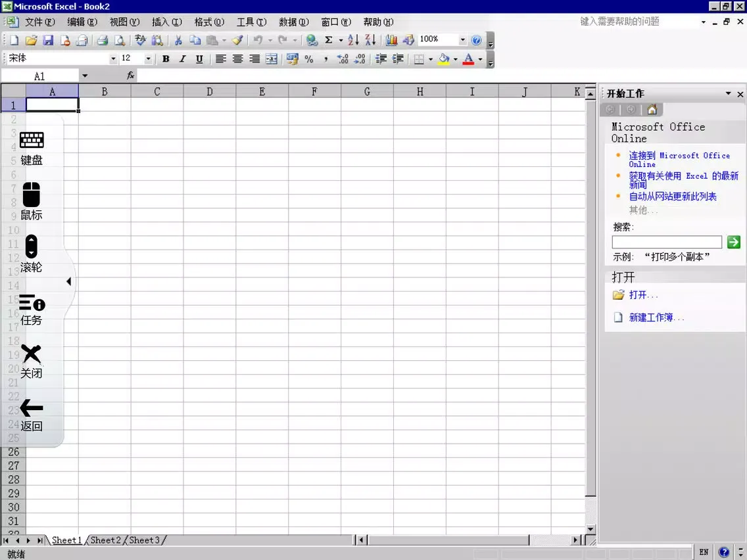Open the 插入 menu

coord(167,22)
